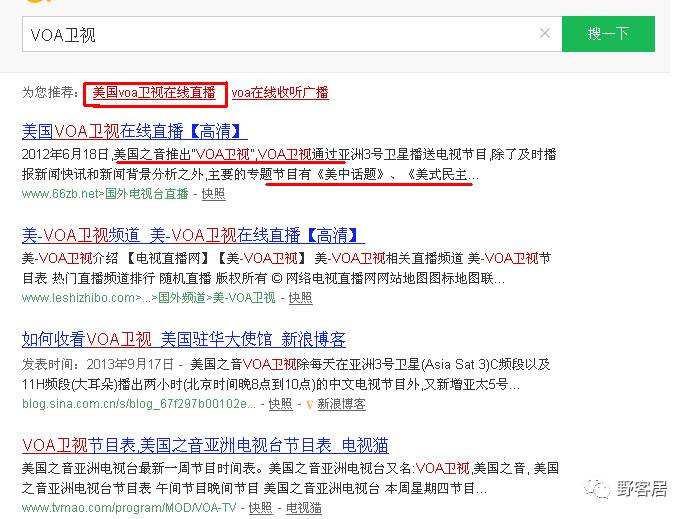Open the suggested query voa在线收听广播
The width and height of the screenshot is (690, 519).
280,92
